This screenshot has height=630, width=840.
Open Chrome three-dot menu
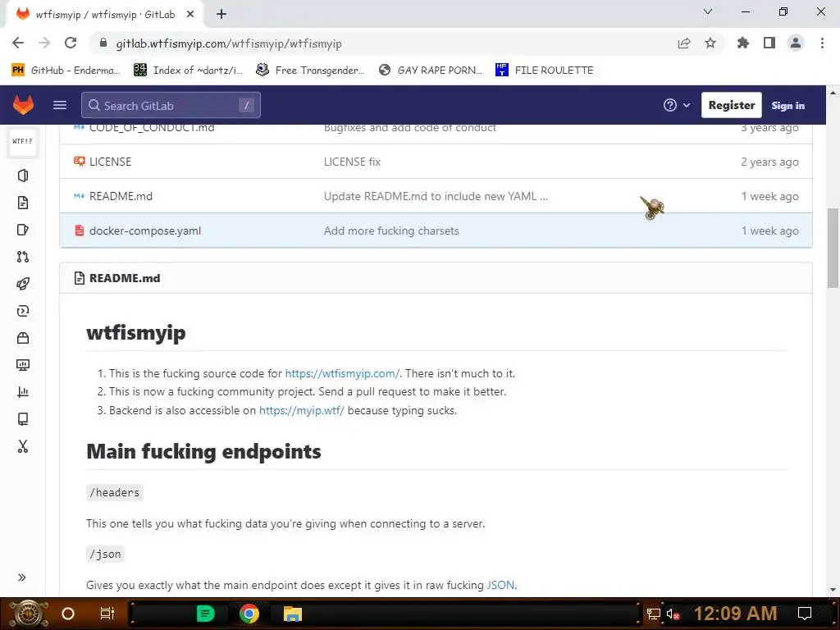822,43
